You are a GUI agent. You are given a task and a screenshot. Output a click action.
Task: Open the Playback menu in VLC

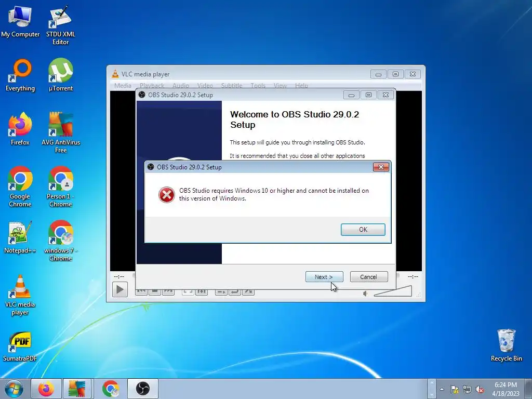coord(152,86)
